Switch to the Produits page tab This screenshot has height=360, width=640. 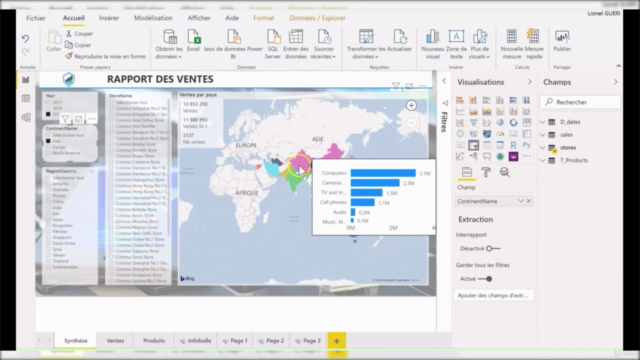click(x=154, y=340)
